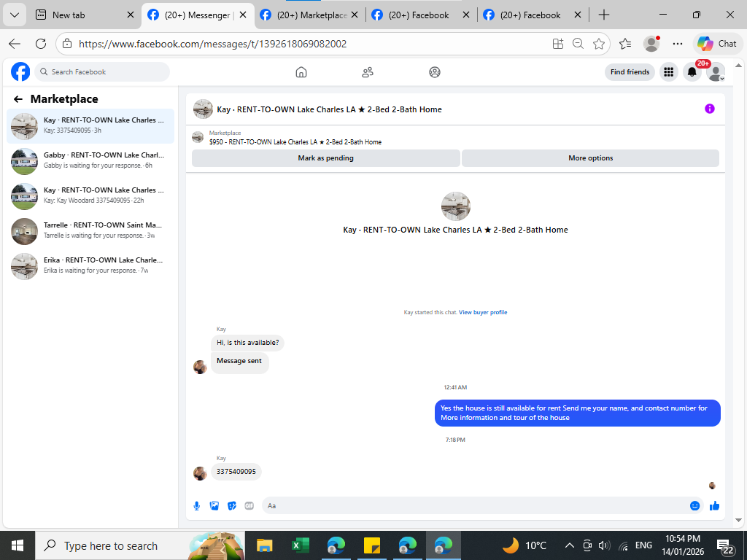Image resolution: width=747 pixels, height=560 pixels.
Task: Open View buyer profile link
Action: 483,312
